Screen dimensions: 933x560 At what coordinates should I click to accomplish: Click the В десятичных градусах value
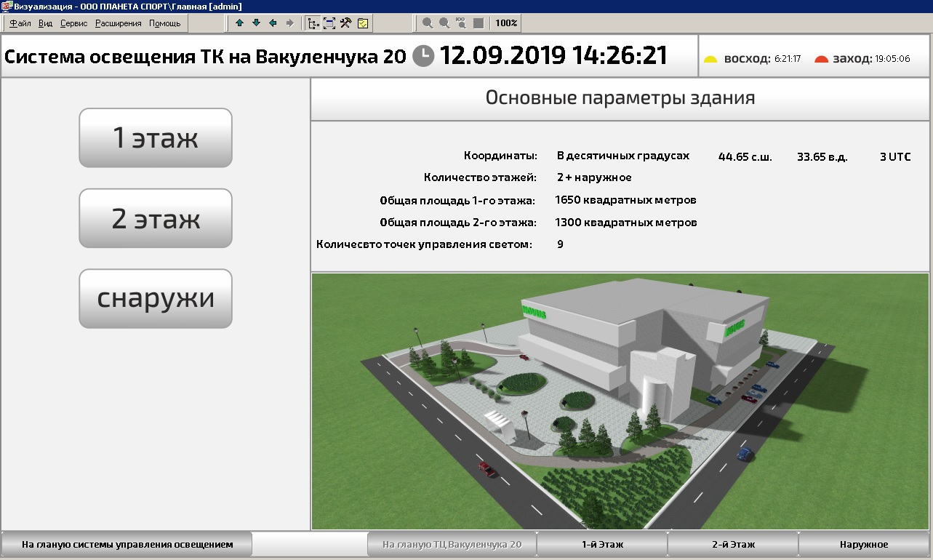point(623,156)
